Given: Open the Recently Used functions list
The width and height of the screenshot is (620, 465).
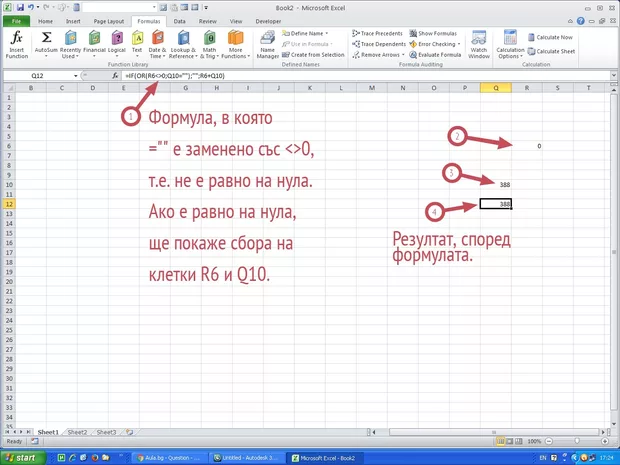Looking at the screenshot, I should pyautogui.click(x=70, y=45).
